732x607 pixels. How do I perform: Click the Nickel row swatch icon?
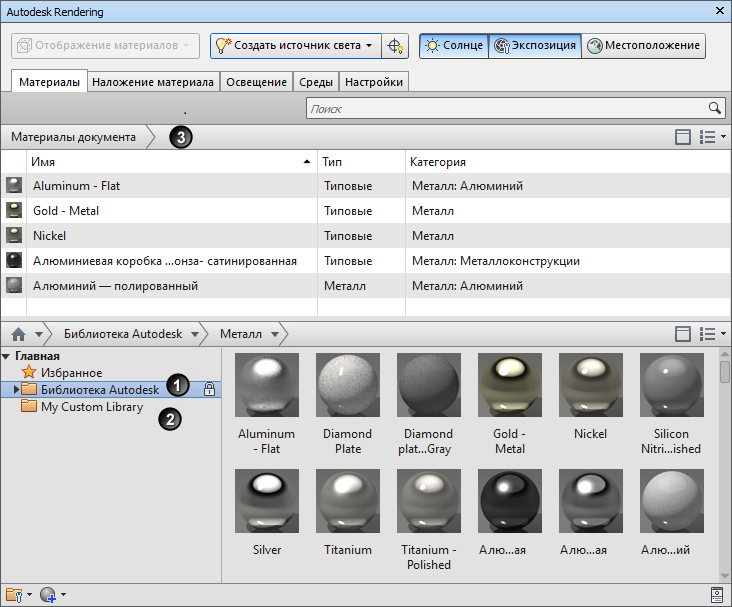coord(14,235)
